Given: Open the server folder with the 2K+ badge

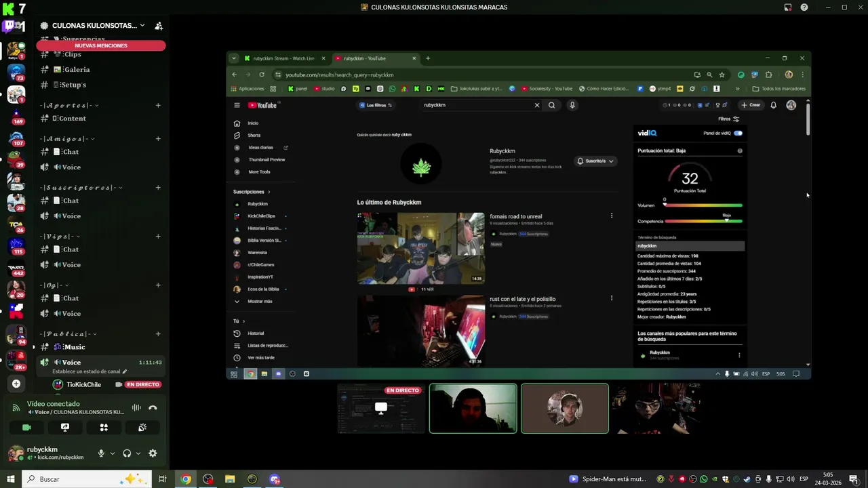Looking at the screenshot, I should click(16, 359).
